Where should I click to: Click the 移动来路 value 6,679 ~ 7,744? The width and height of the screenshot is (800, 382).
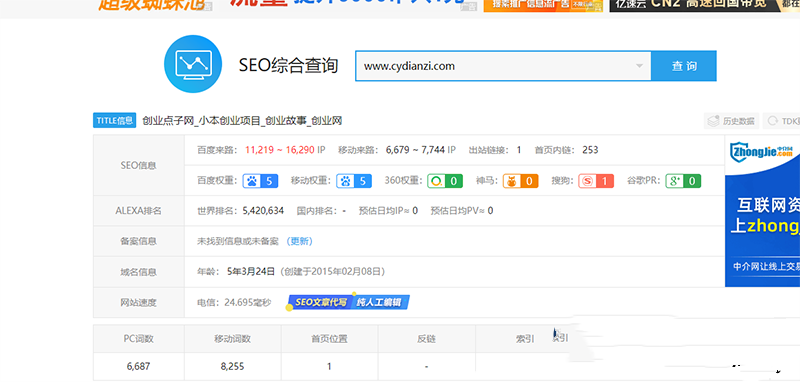coord(415,150)
